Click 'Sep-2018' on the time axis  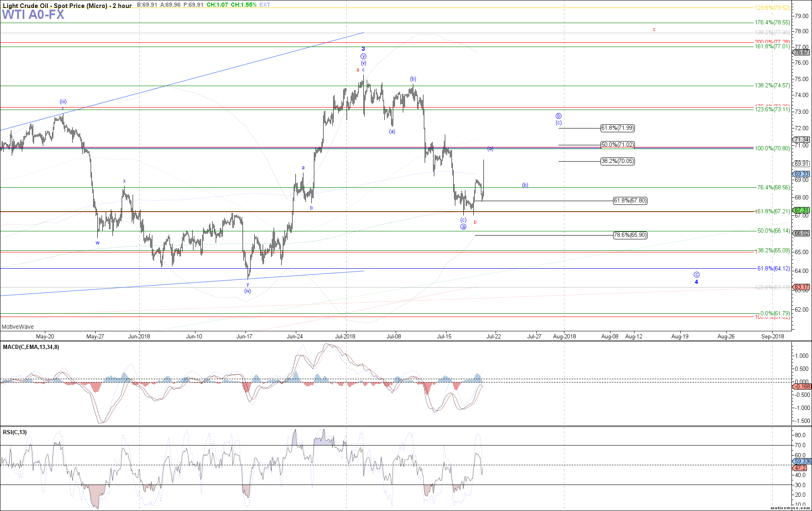coord(773,336)
